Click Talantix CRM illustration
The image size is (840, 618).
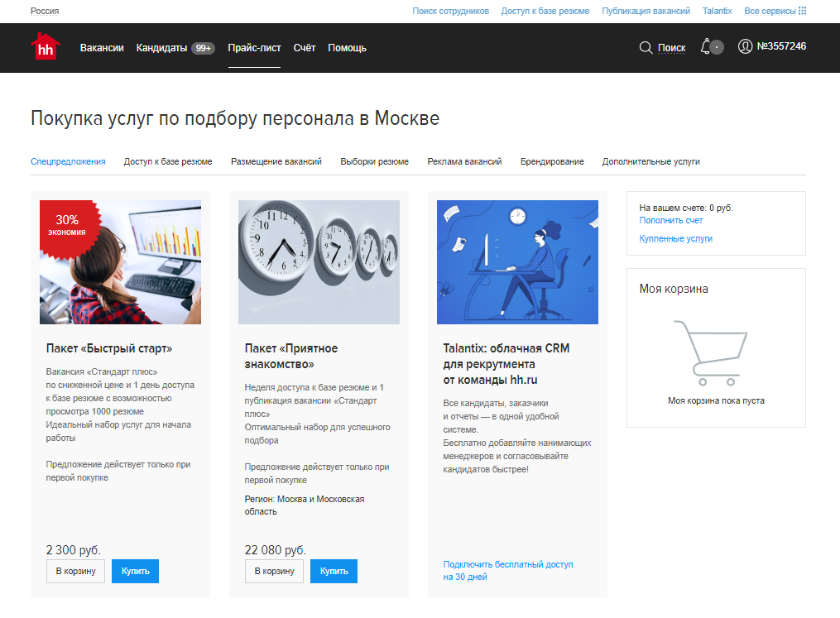point(517,262)
